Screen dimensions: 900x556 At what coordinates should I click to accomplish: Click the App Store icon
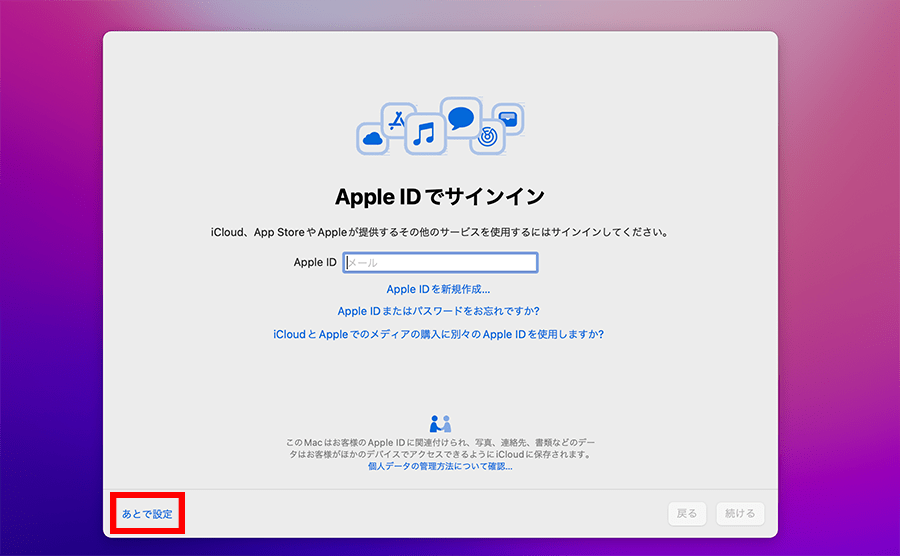tap(398, 120)
